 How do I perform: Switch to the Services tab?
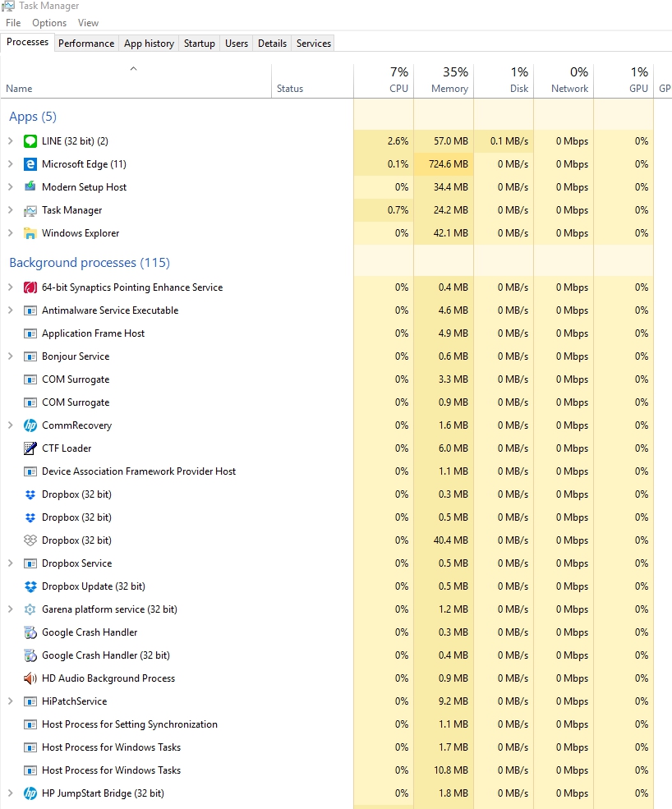(x=313, y=44)
